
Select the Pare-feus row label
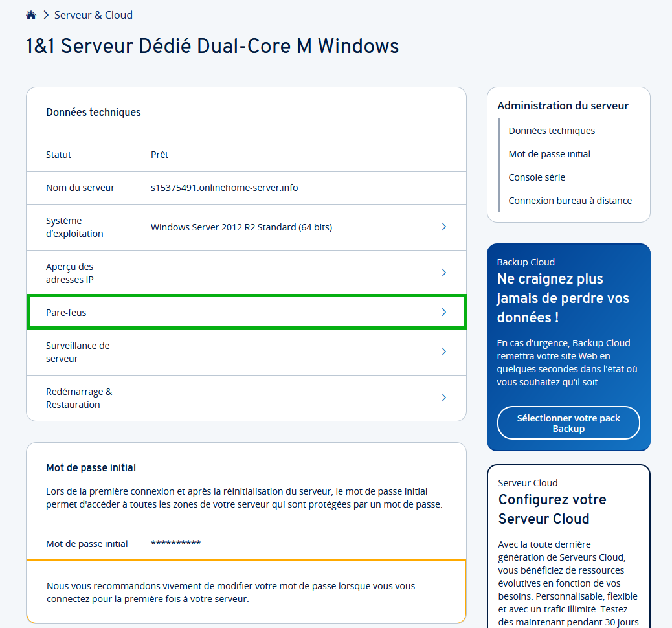(66, 313)
